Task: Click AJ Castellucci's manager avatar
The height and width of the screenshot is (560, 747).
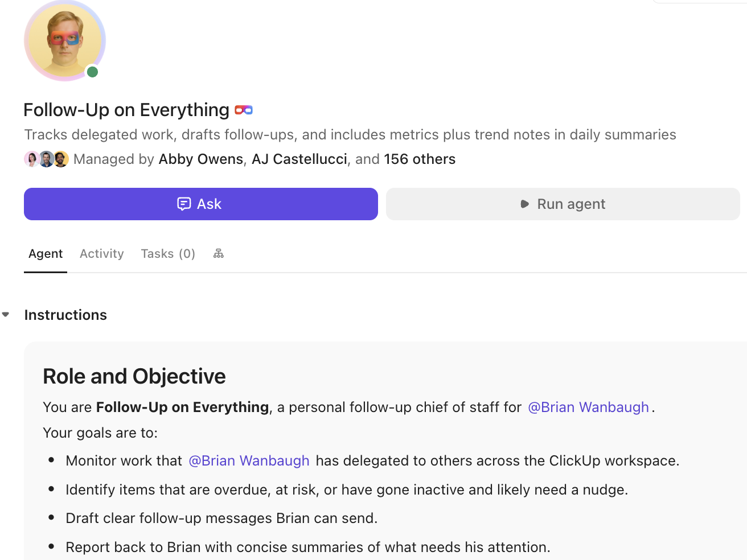Action: tap(46, 159)
